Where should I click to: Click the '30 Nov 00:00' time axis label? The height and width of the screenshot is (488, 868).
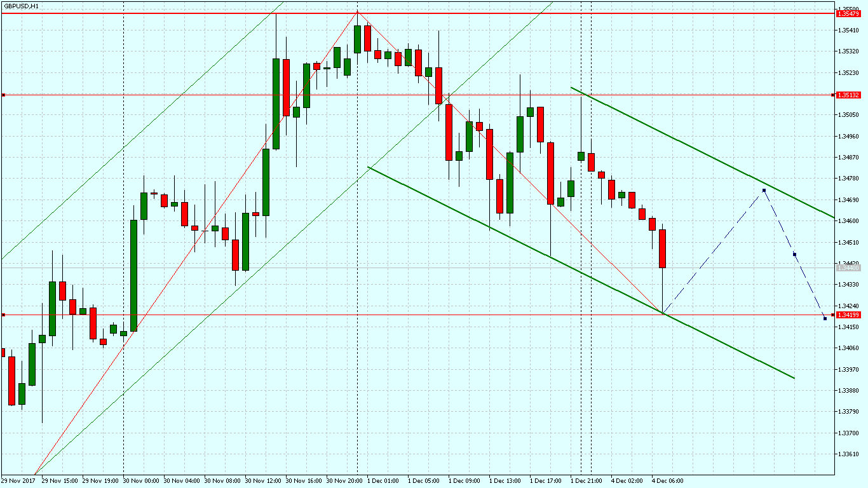[x=140, y=481]
